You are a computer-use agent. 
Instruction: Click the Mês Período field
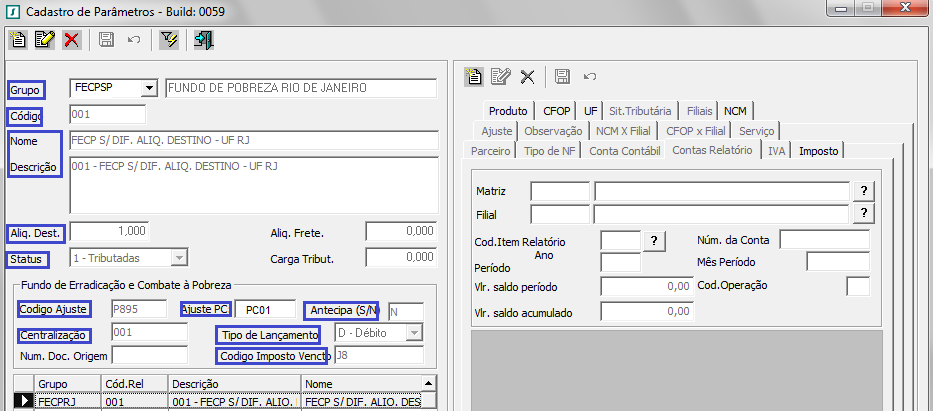pos(838,261)
